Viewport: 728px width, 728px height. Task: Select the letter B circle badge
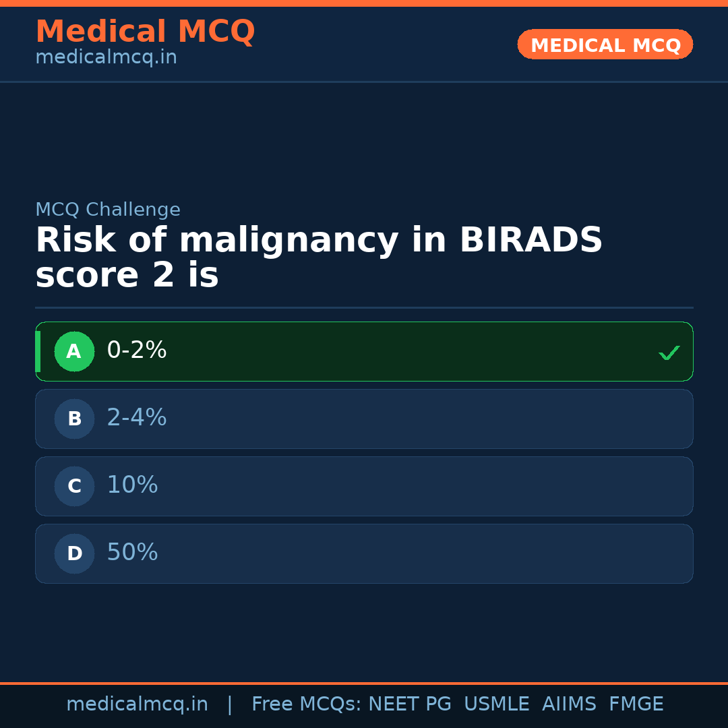pos(74,419)
